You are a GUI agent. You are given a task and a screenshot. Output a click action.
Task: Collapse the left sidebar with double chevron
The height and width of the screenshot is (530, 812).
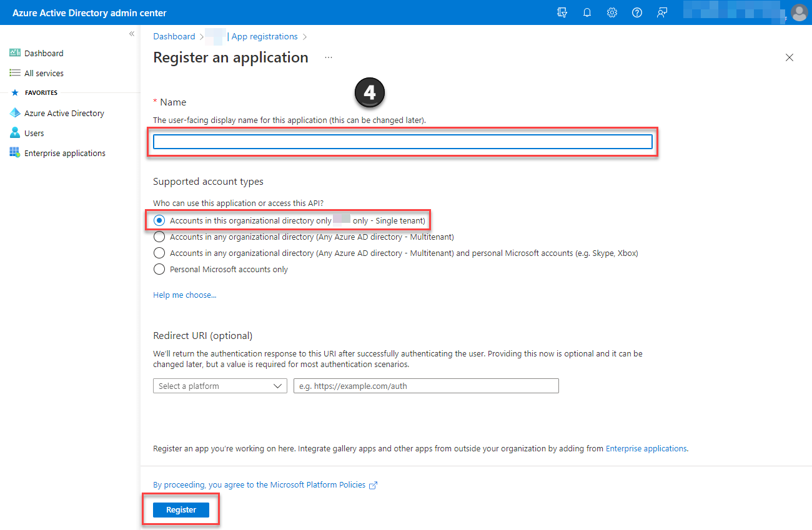point(132,34)
